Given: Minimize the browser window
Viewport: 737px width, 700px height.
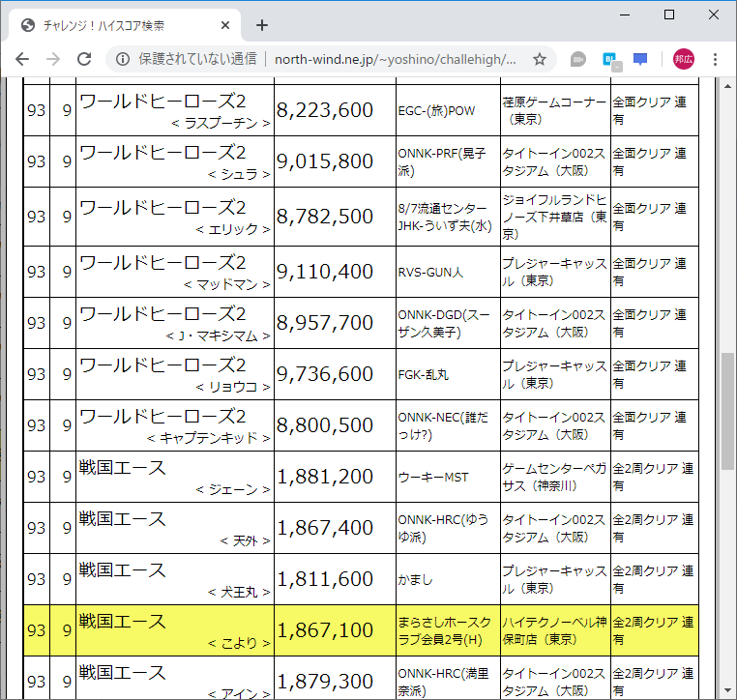Looking at the screenshot, I should click(625, 15).
